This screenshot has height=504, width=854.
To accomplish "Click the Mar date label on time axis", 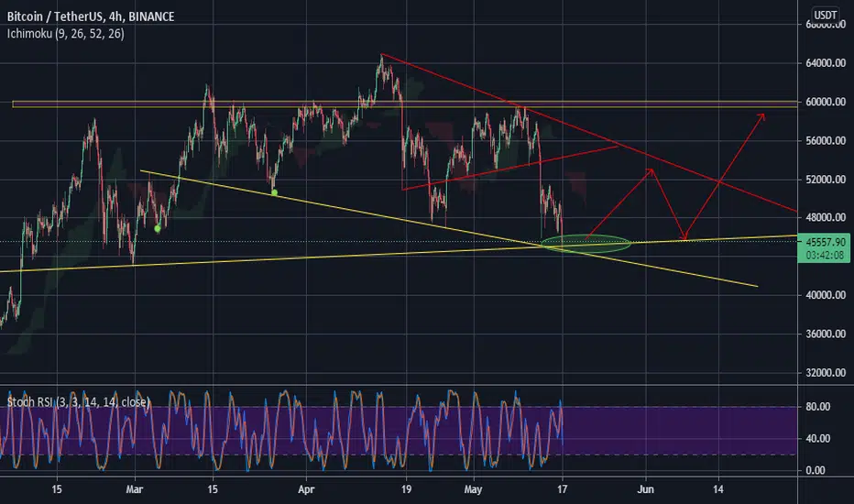I will tap(134, 489).
